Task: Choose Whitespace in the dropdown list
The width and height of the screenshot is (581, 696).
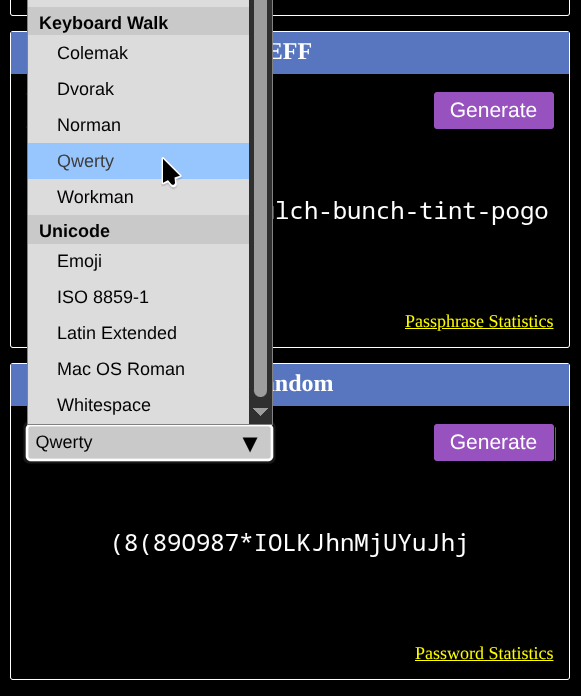Action: tap(138, 405)
